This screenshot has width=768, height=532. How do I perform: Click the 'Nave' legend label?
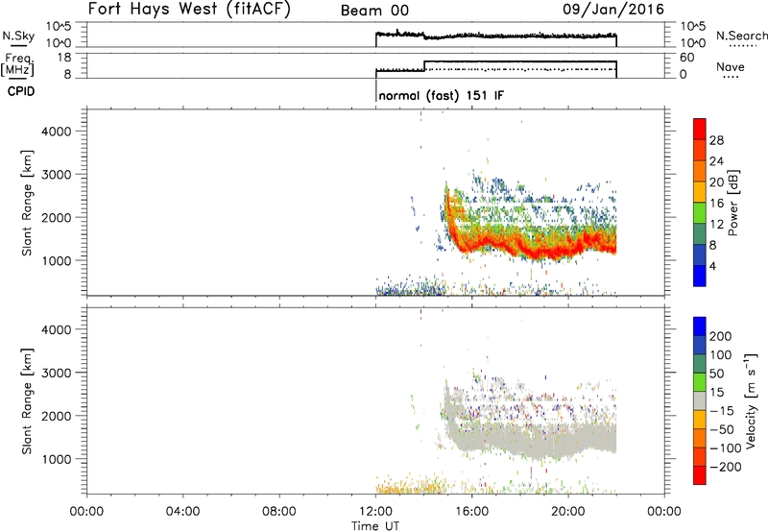pyautogui.click(x=730, y=67)
